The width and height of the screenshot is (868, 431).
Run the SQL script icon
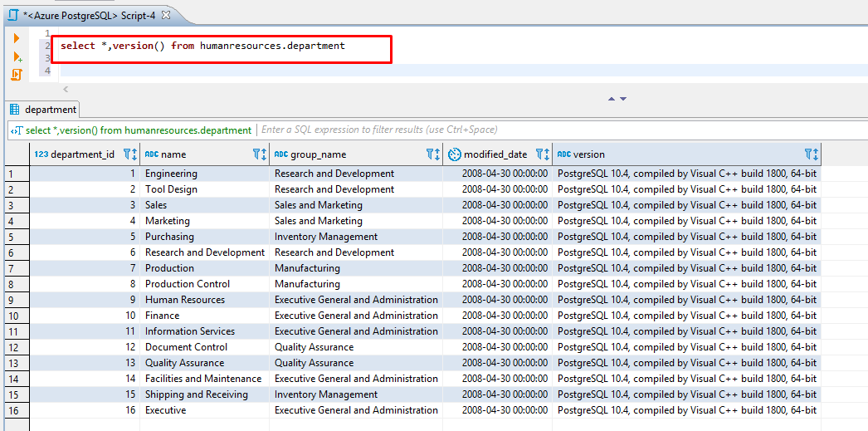pos(17,75)
